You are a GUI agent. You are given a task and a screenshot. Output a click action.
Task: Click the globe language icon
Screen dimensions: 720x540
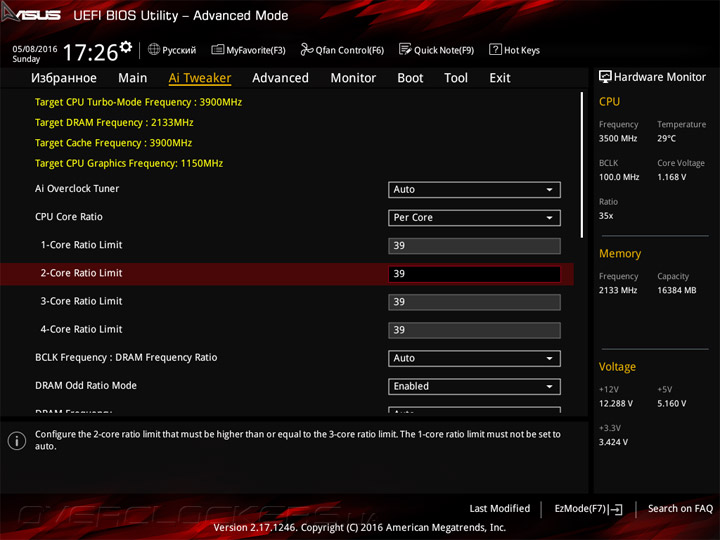(x=154, y=49)
